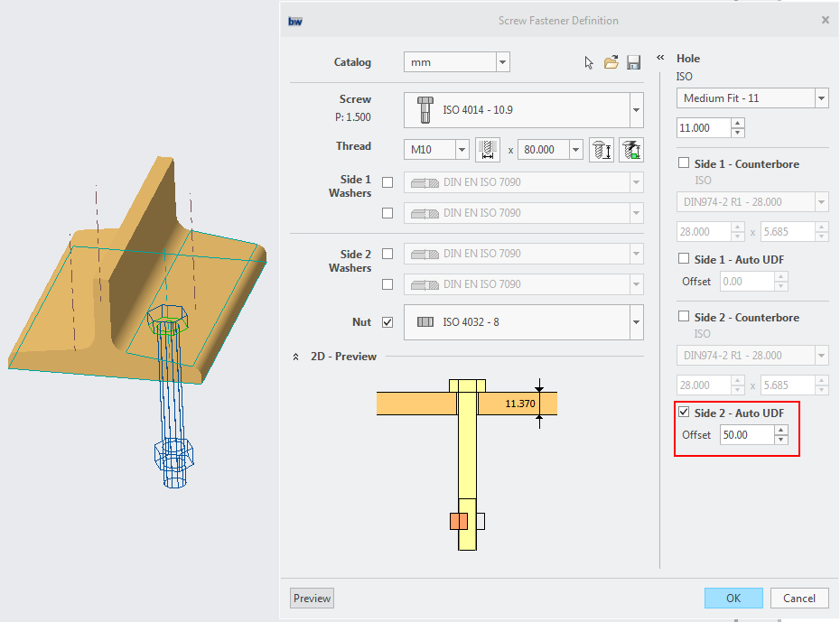Decrease hole diameter 11.000 with down stepper
The width and height of the screenshot is (840, 622).
(738, 132)
